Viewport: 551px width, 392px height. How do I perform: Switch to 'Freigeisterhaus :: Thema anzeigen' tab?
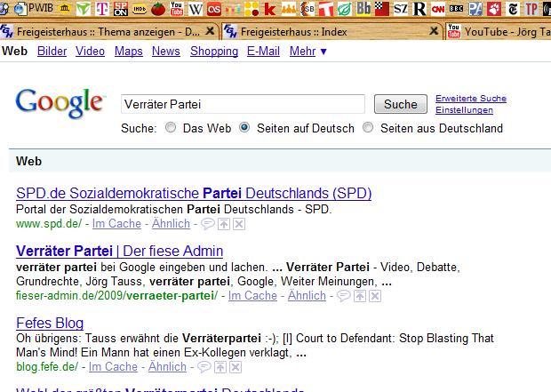pyautogui.click(x=108, y=32)
